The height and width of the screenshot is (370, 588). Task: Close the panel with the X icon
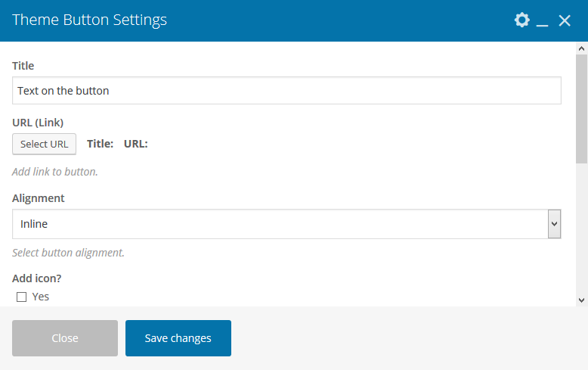pyautogui.click(x=565, y=20)
